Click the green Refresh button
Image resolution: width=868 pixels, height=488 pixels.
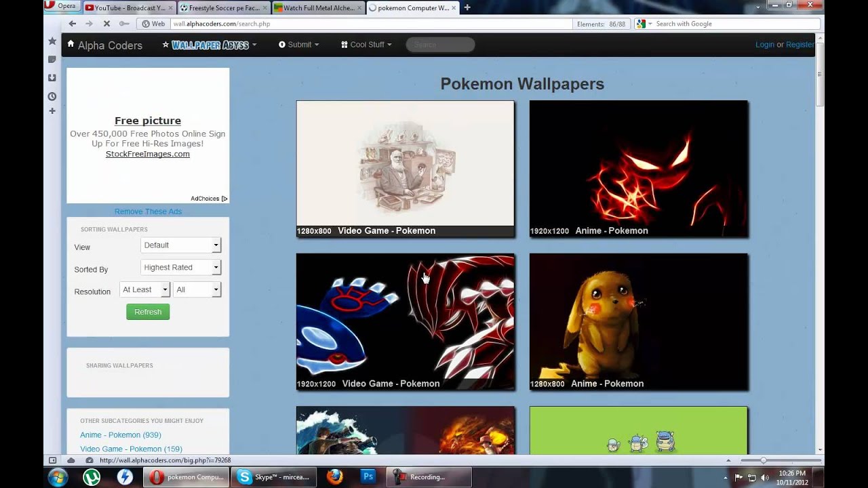coord(148,312)
